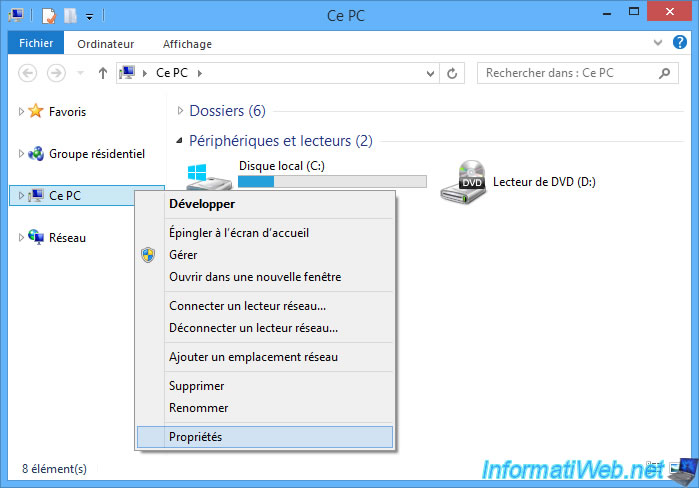Viewport: 699px width, 488px height.
Task: Select the Lecteur de DVD (D:) icon
Action: click(x=463, y=181)
